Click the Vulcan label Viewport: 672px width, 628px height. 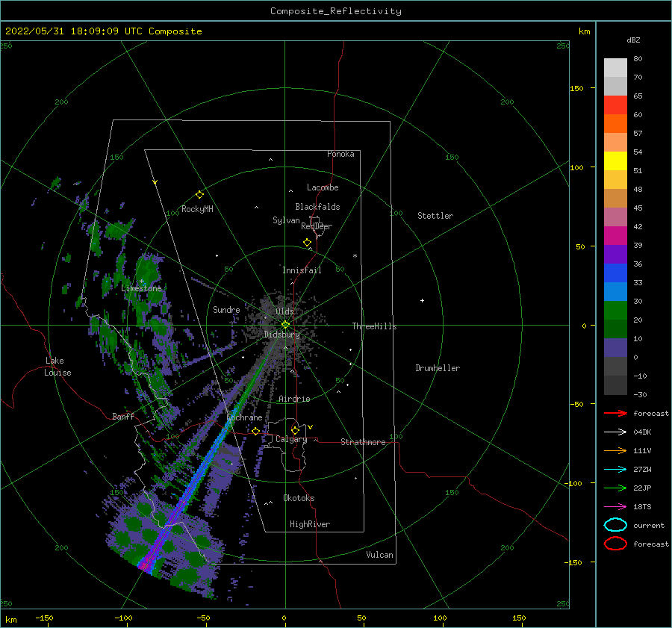(x=379, y=555)
